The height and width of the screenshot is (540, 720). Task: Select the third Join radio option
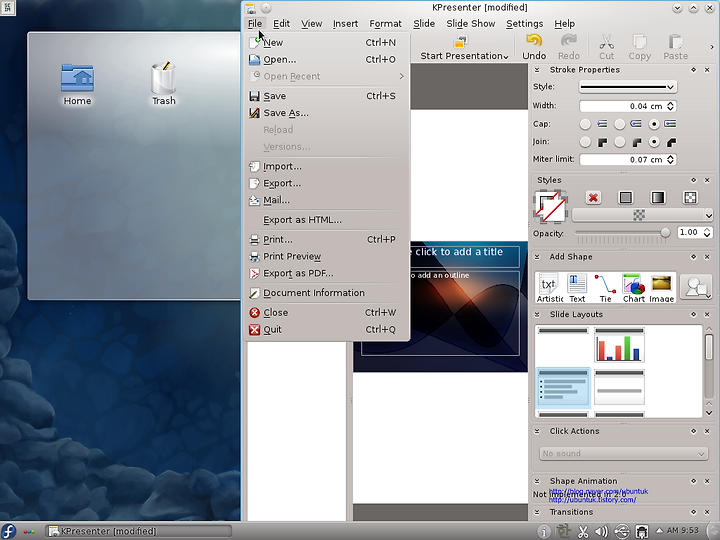point(654,142)
